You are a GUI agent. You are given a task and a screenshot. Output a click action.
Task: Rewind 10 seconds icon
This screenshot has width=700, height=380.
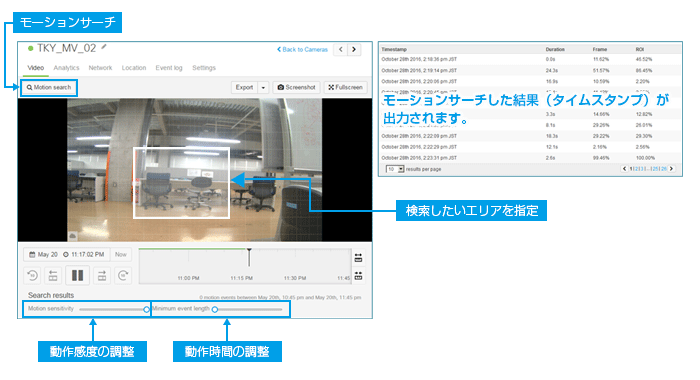[x=33, y=276]
